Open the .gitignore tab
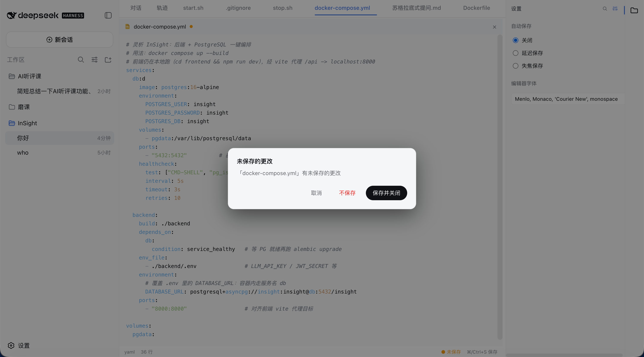 [238, 8]
